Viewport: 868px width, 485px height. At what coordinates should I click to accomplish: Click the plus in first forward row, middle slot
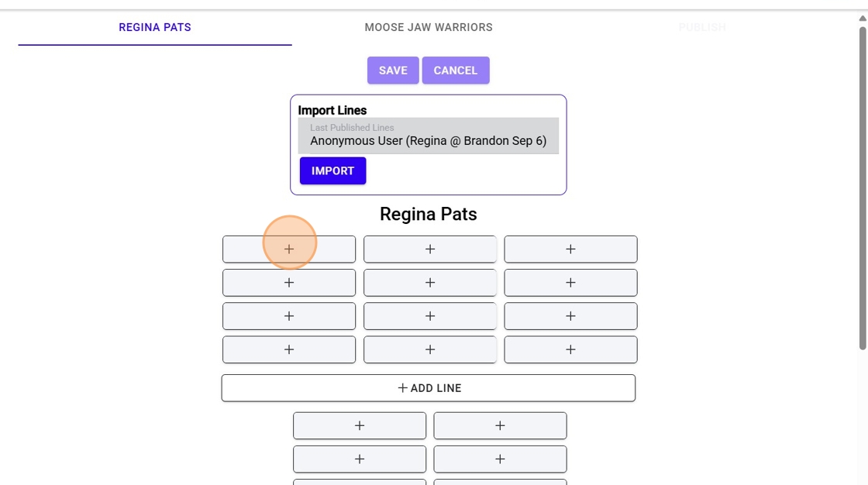430,249
